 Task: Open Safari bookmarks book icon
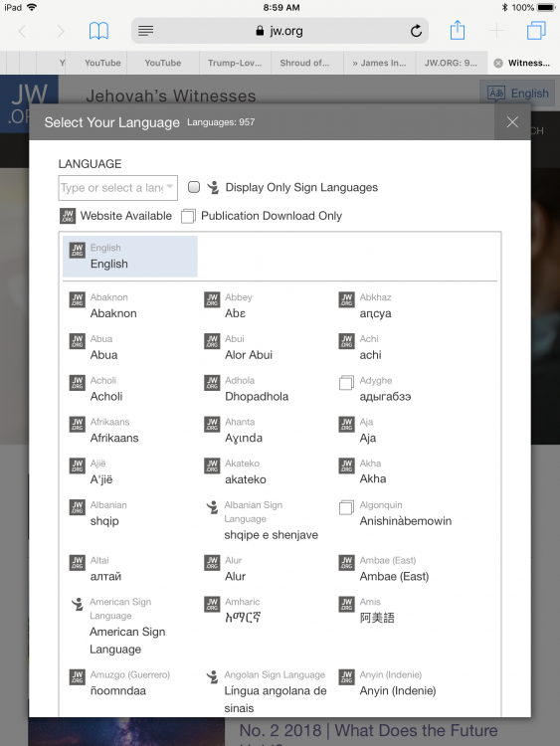[98, 31]
